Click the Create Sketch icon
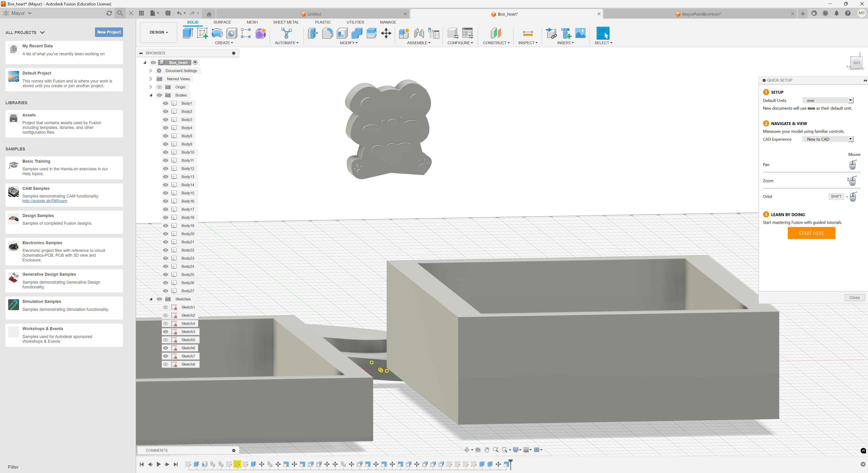 click(x=202, y=33)
